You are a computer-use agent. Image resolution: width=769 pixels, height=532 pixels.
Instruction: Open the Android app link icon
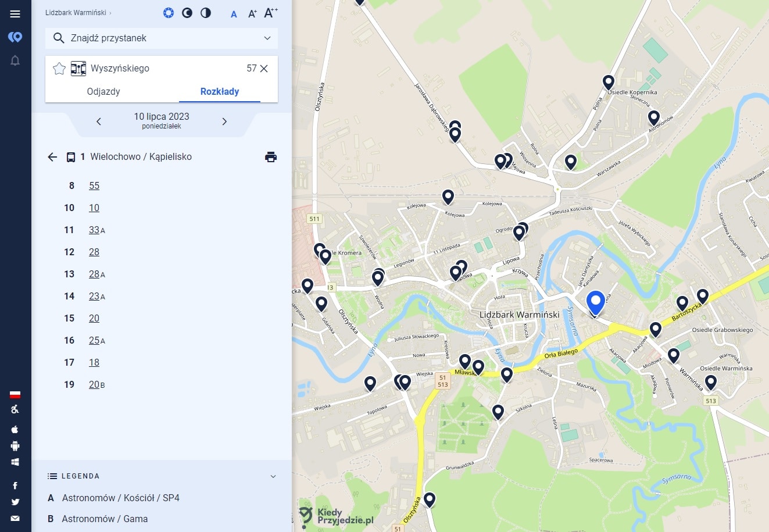click(15, 446)
